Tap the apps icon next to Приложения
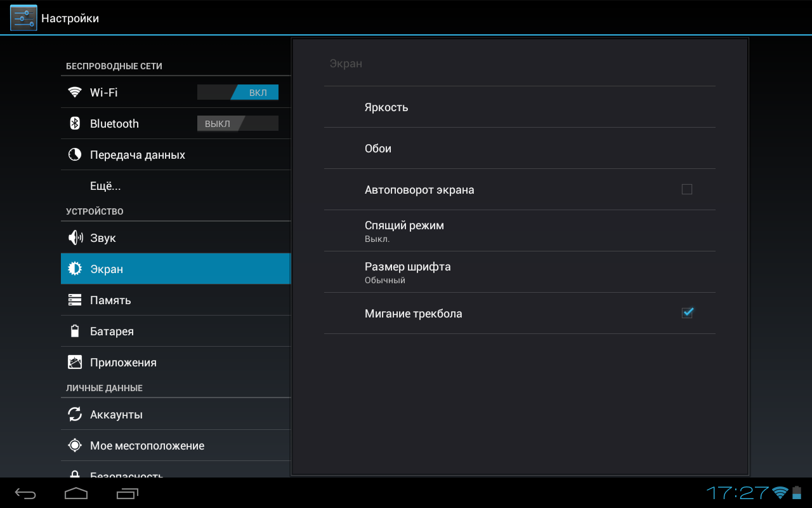Viewport: 812px width, 508px height. point(75,362)
